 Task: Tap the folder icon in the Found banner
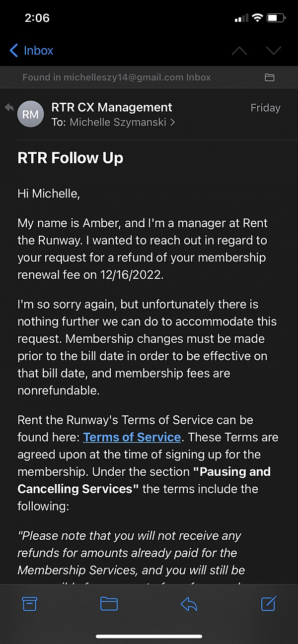click(270, 77)
